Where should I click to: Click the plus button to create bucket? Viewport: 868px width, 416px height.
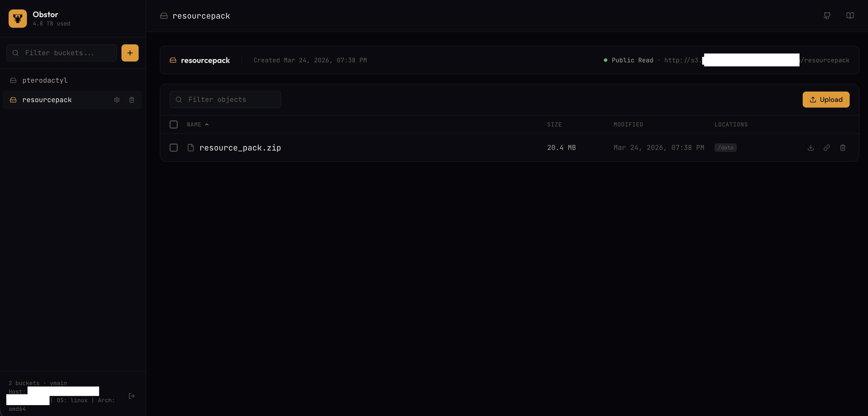tap(130, 53)
